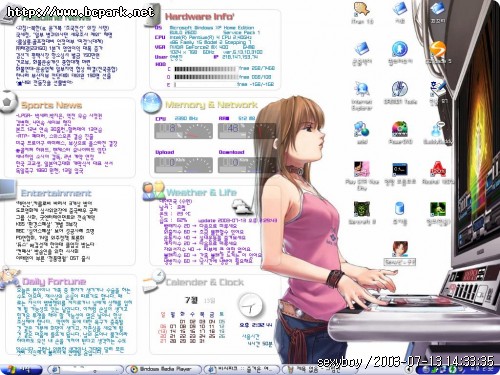The width and height of the screenshot is (500, 375).
Task: Launch the pink anime-face game shortcut
Action: coord(362,170)
